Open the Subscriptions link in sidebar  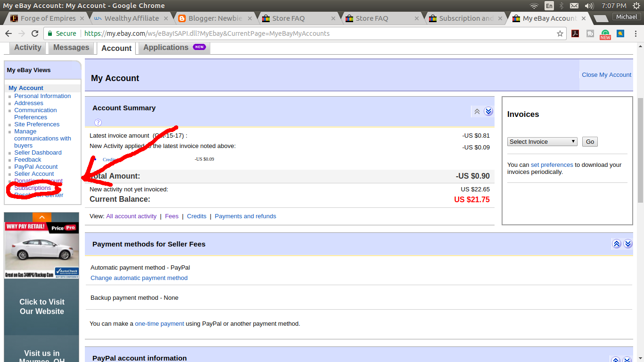33,188
